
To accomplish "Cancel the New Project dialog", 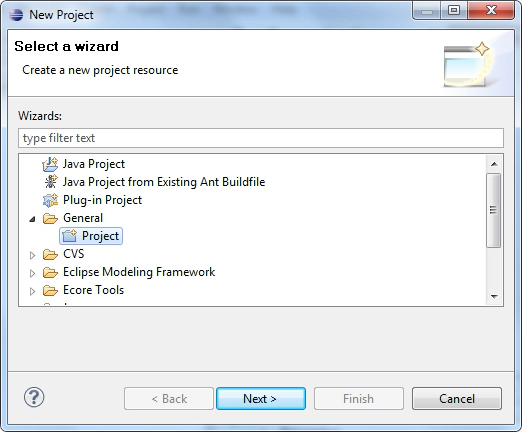I will pos(457,398).
